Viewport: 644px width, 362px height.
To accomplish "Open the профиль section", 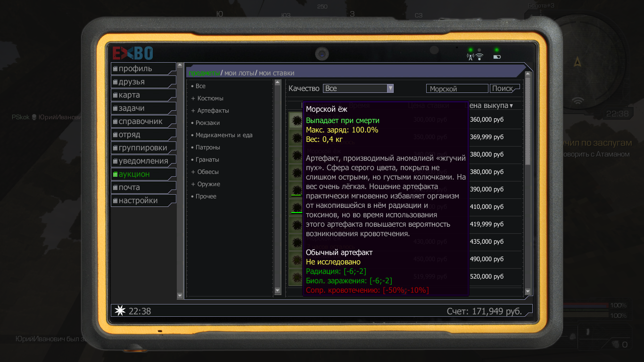I will (x=143, y=68).
